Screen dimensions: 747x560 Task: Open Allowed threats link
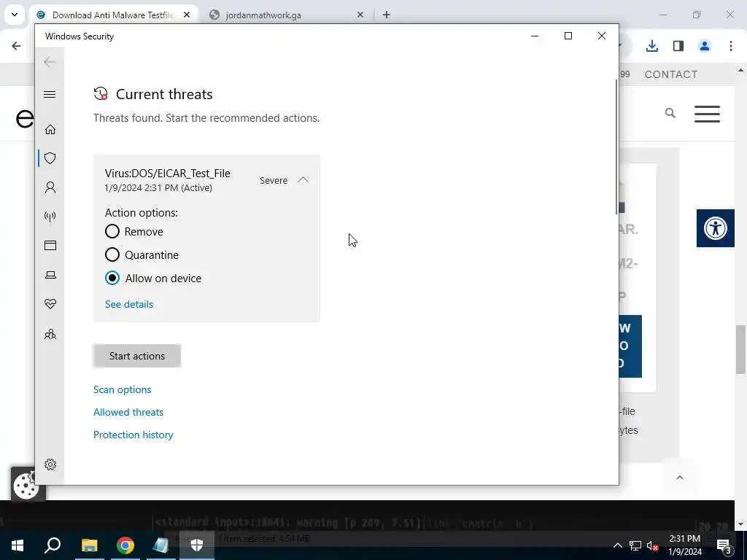pos(128,412)
